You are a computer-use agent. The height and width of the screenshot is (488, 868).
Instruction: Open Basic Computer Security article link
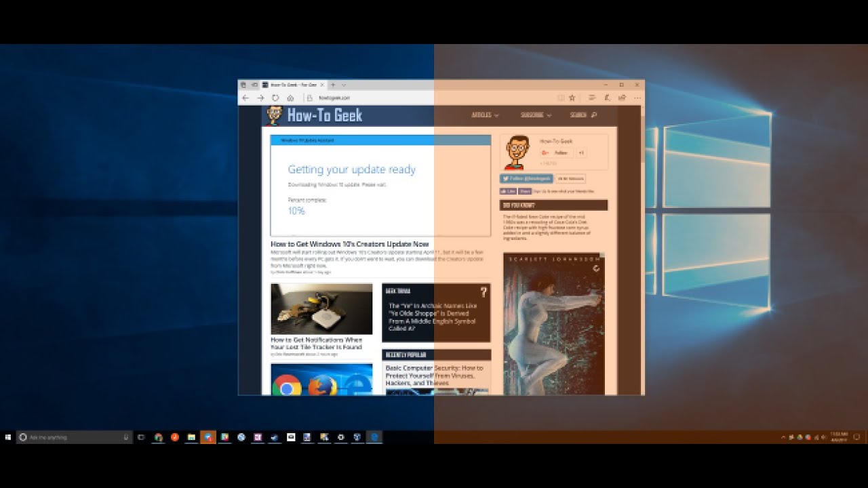[435, 375]
